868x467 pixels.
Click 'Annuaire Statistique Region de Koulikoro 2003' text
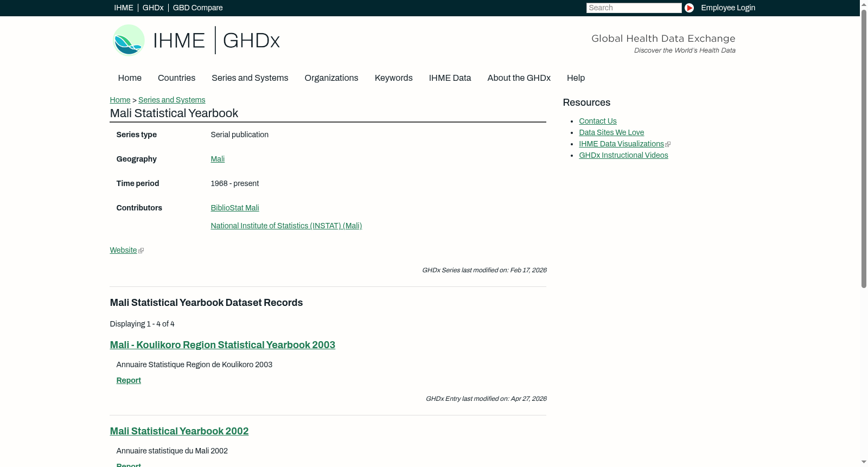coord(194,364)
